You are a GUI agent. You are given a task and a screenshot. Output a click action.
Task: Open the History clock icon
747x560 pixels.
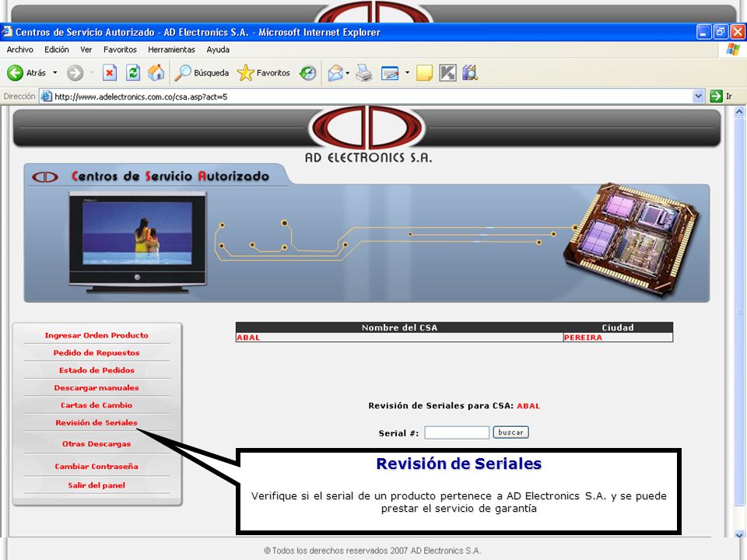click(x=308, y=73)
